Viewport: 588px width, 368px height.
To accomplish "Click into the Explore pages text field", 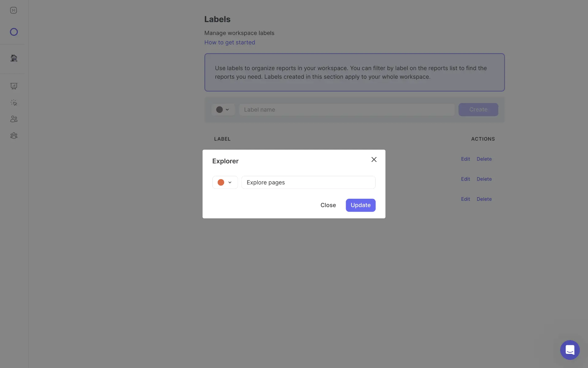I will coord(308,182).
